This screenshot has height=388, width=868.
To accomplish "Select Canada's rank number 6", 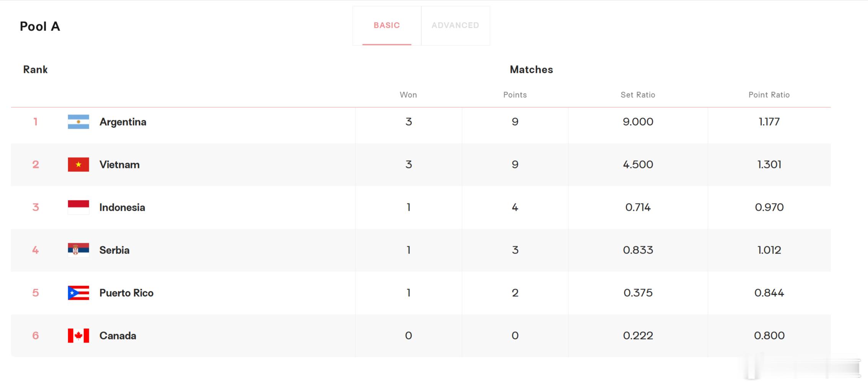I will tap(36, 336).
